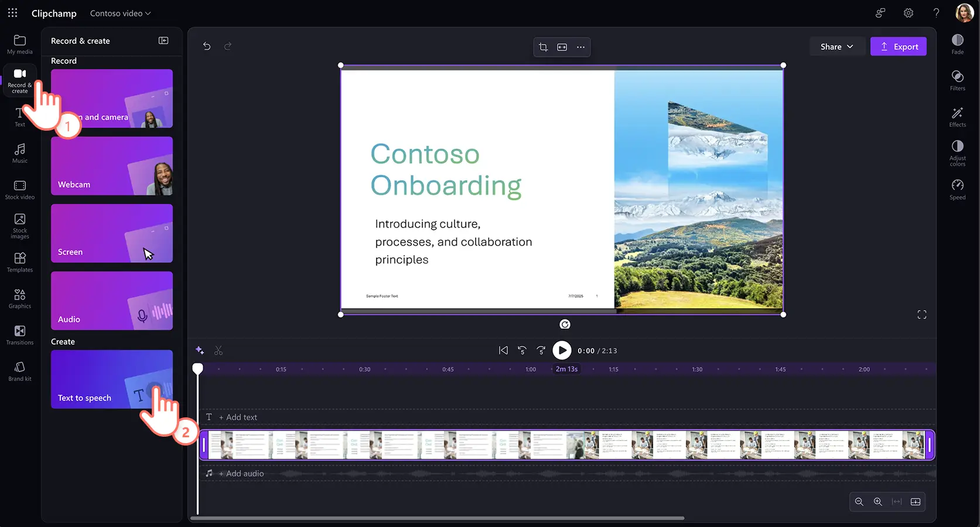Rewind five seconds
Viewport: 980px width, 527px height.
click(x=522, y=351)
